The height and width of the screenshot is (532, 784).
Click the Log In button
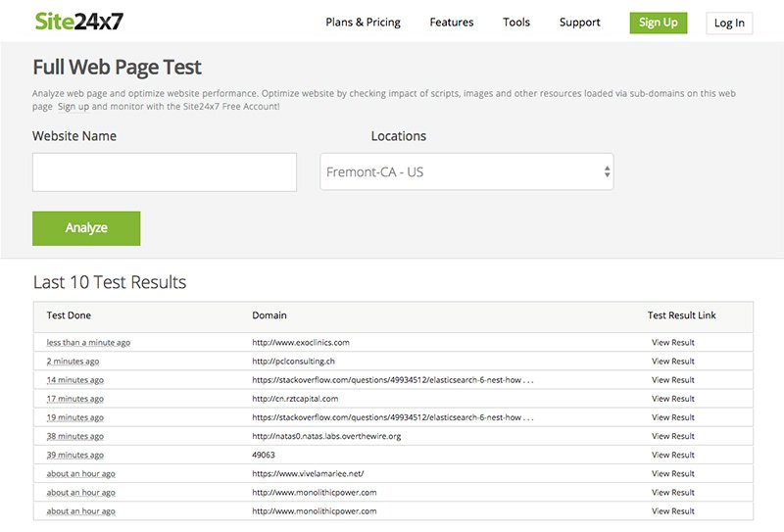728,23
